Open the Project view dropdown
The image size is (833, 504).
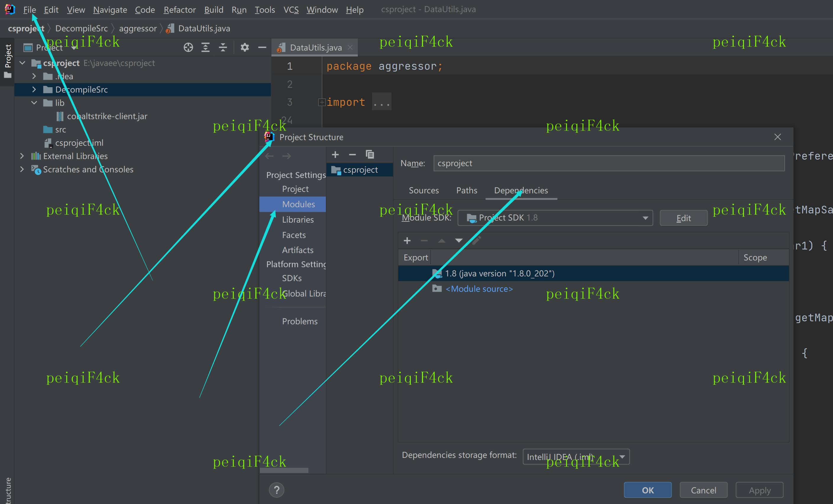coord(74,48)
